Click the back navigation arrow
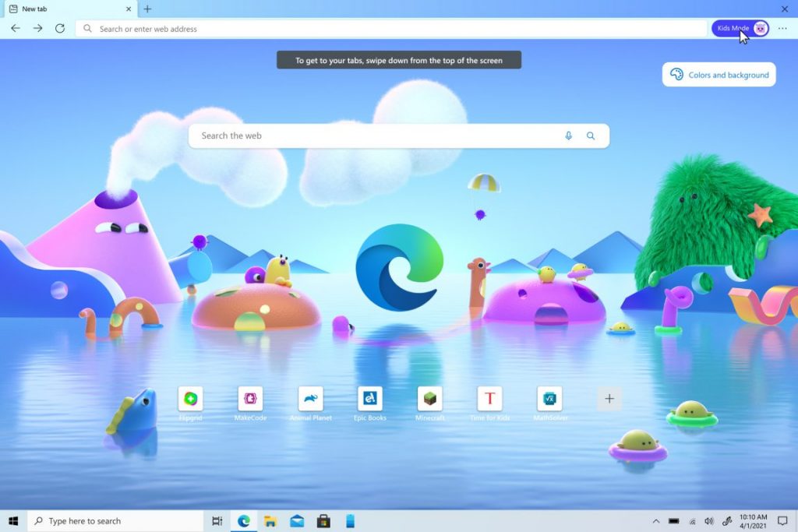Image resolution: width=798 pixels, height=532 pixels. click(16, 28)
